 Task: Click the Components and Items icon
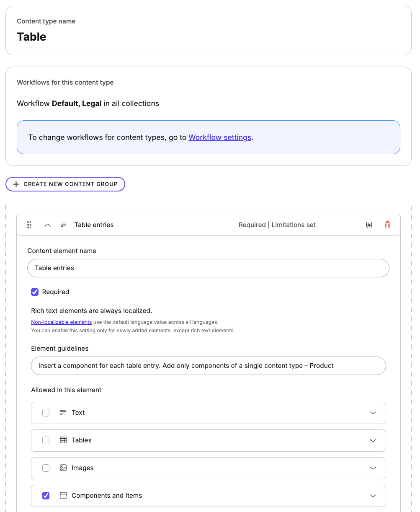63,496
